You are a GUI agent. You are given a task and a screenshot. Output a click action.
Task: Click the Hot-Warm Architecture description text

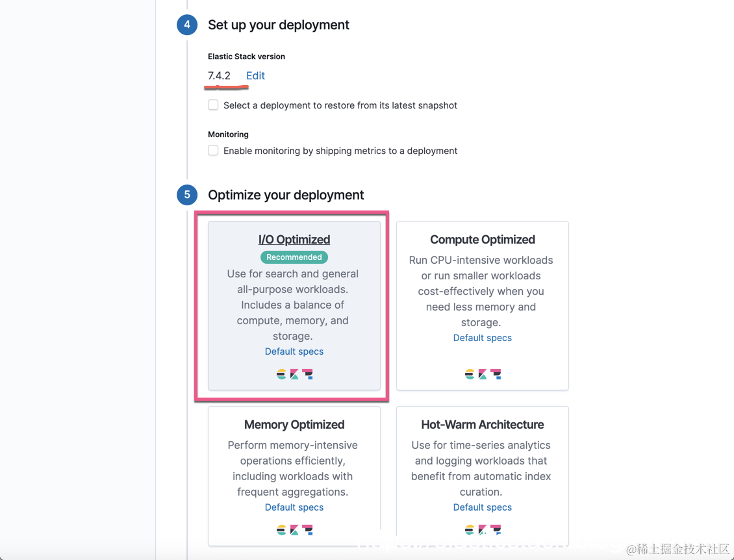[x=481, y=468]
